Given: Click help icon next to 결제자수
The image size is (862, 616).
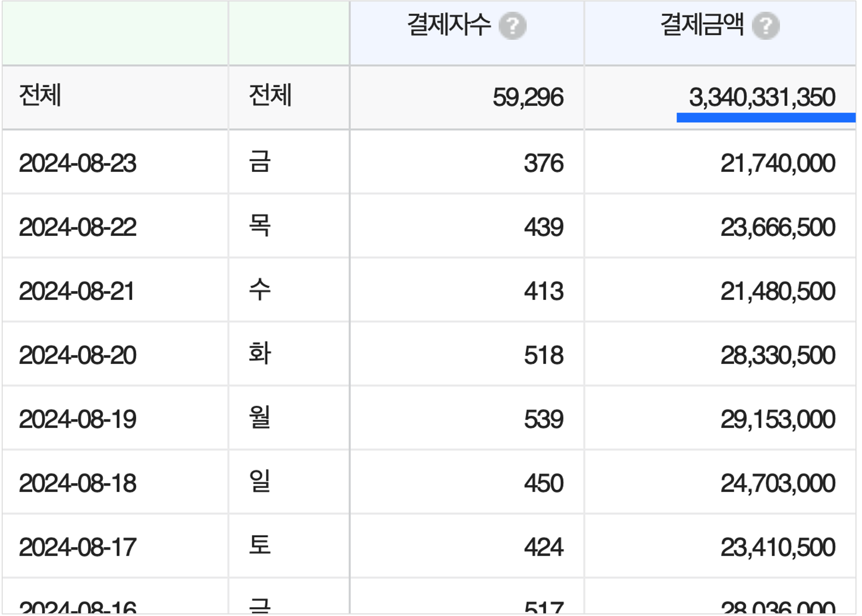Looking at the screenshot, I should (512, 26).
